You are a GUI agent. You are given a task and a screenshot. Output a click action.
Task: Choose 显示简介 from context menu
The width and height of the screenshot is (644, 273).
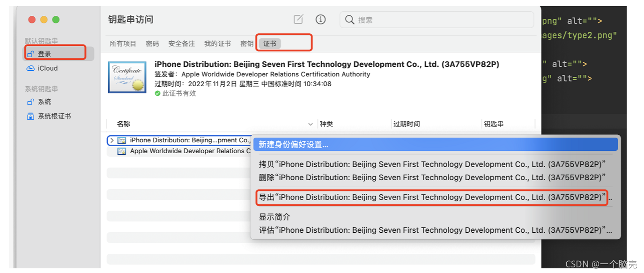tap(436, 217)
